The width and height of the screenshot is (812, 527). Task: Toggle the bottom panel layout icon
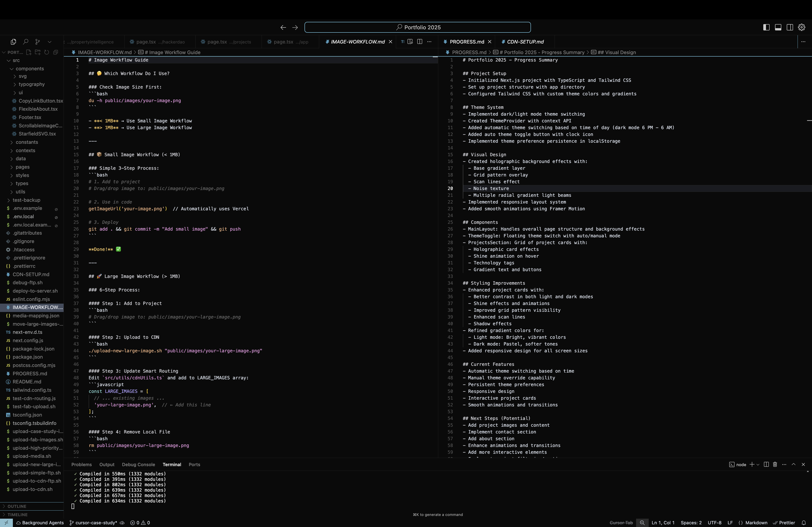(x=778, y=27)
